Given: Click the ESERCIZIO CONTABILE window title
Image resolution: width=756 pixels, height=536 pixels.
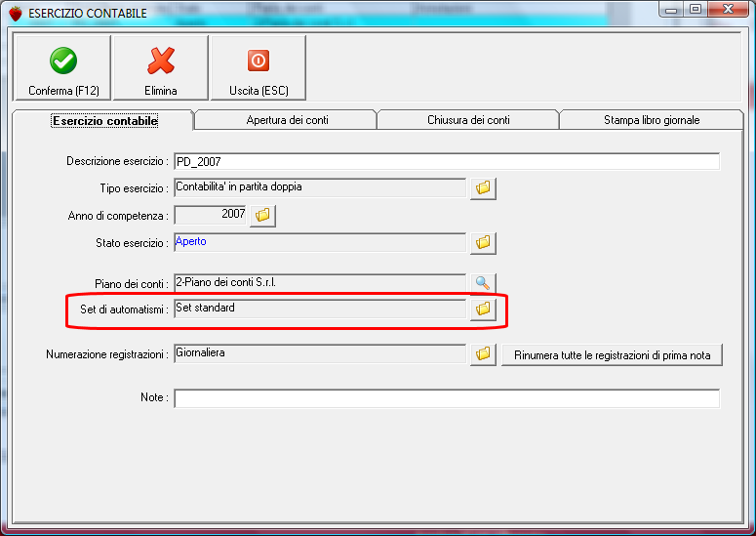Looking at the screenshot, I should [87, 14].
